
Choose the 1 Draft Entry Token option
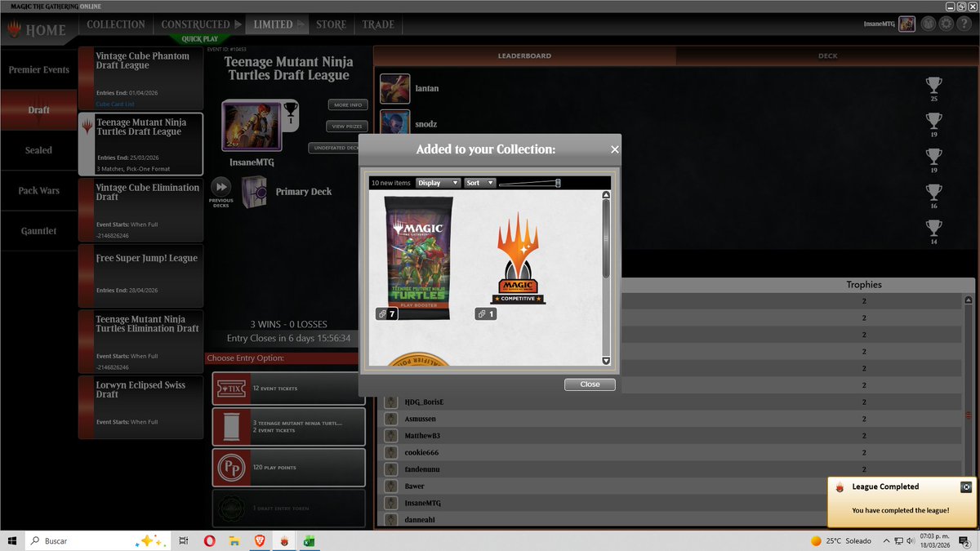[x=289, y=508]
